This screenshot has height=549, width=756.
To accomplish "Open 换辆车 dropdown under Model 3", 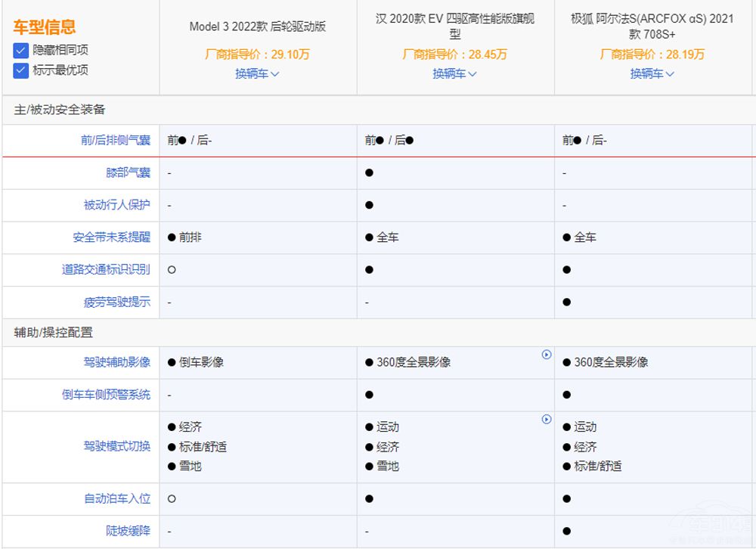I will point(257,73).
